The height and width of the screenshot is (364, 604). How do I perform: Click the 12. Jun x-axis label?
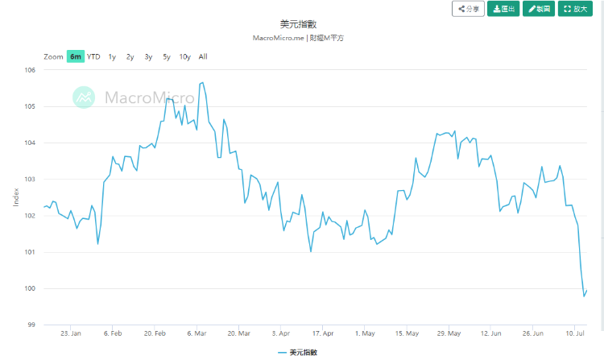point(490,333)
